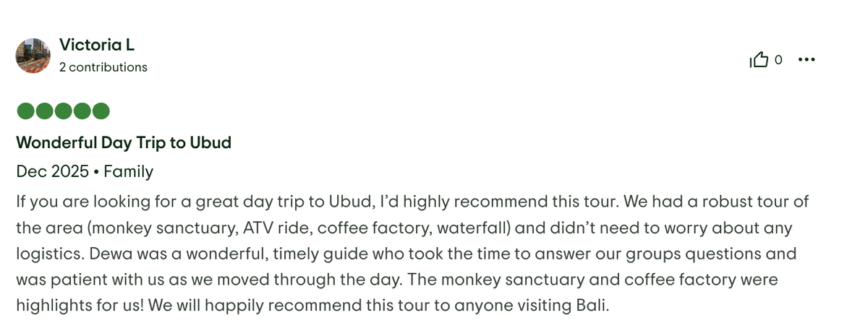Click the "Family" trip type label
The image size is (868, 336).
tap(129, 172)
